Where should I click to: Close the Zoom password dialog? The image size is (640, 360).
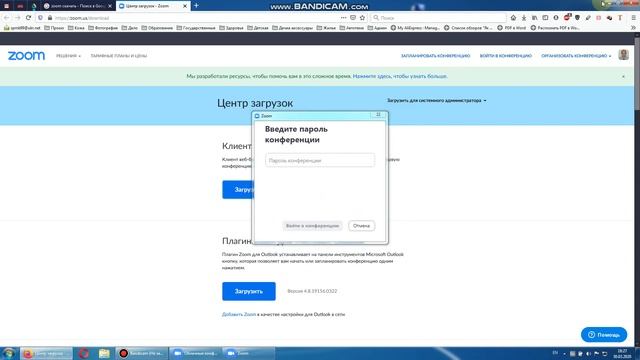378,115
